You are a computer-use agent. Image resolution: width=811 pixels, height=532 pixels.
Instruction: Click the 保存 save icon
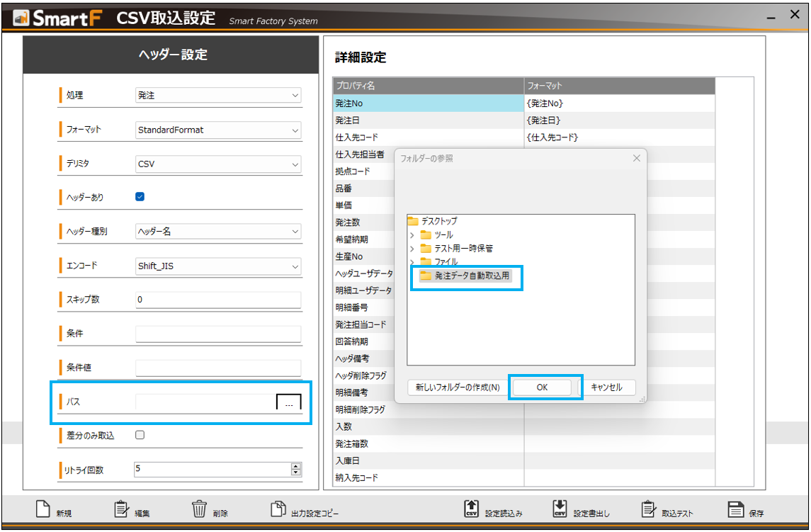(x=735, y=509)
